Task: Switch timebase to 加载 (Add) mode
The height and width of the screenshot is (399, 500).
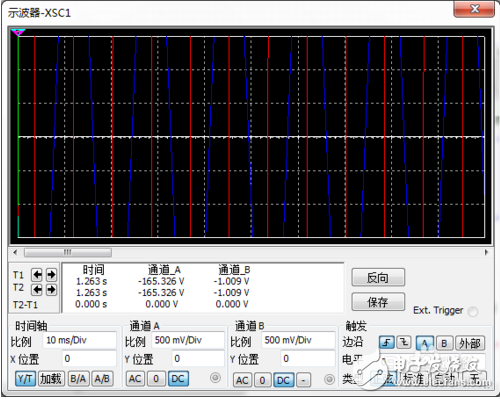Action: click(51, 379)
